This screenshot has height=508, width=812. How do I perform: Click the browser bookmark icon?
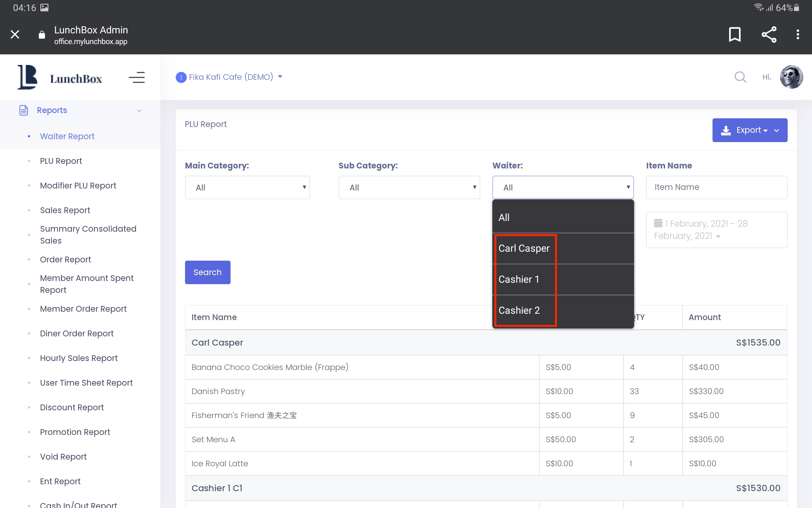pos(734,34)
